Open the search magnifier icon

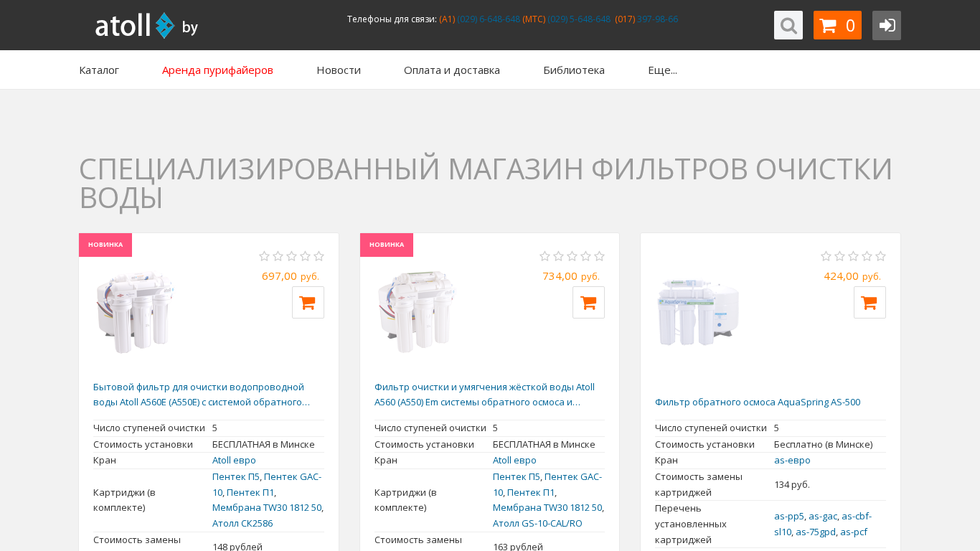point(788,25)
